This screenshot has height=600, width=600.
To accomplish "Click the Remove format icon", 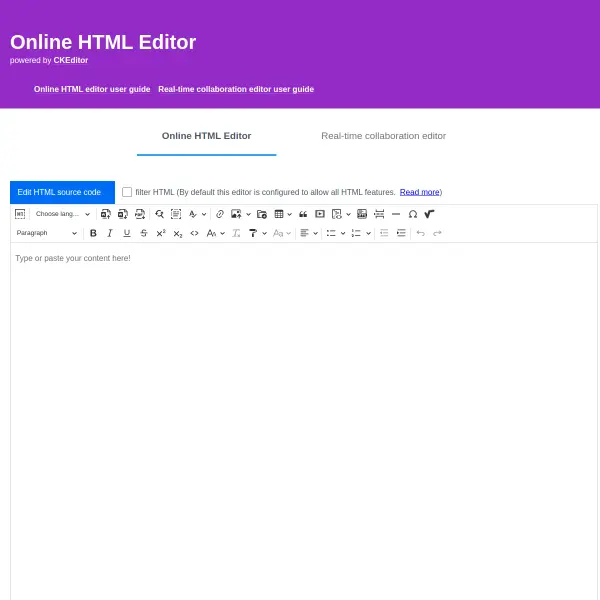I will (x=236, y=233).
